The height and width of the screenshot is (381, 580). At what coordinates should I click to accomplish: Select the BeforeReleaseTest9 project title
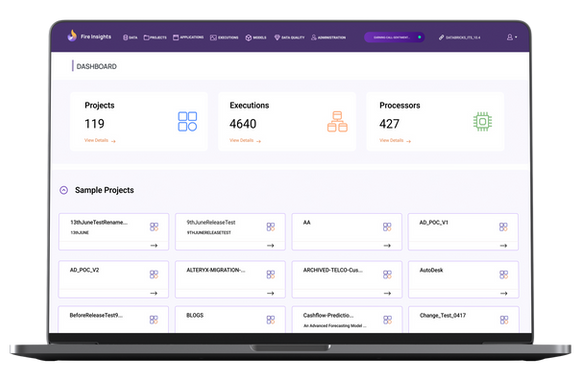click(x=96, y=315)
